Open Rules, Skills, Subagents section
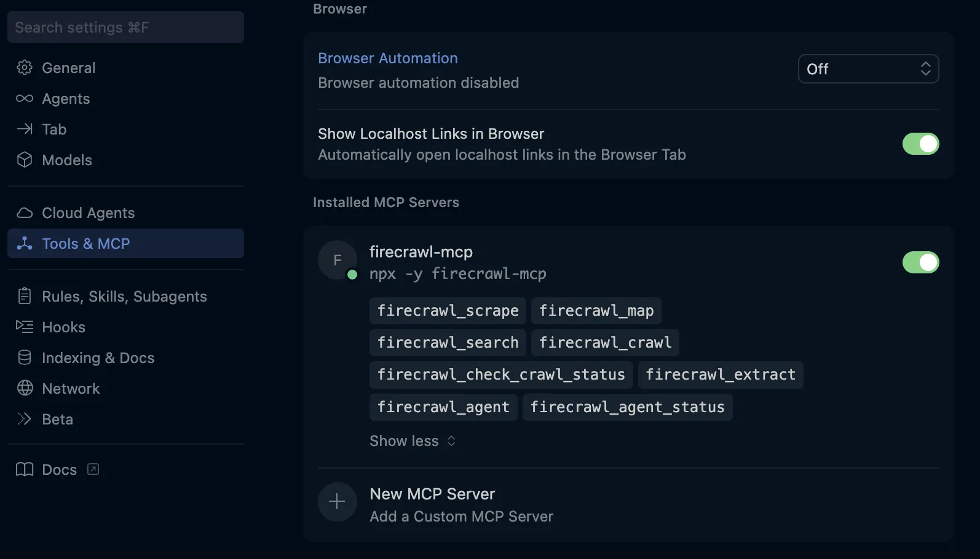The image size is (980, 559). tap(124, 296)
